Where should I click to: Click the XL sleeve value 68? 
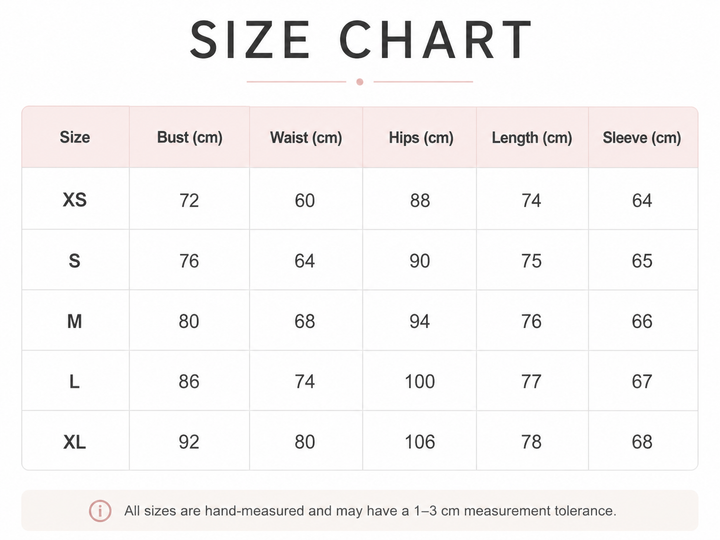pyautogui.click(x=642, y=442)
